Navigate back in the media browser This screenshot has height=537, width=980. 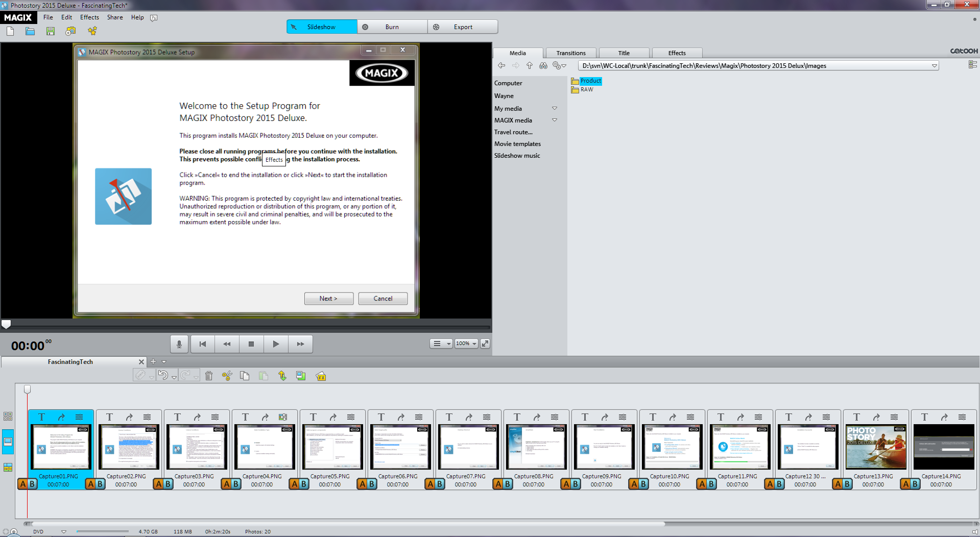(x=501, y=65)
